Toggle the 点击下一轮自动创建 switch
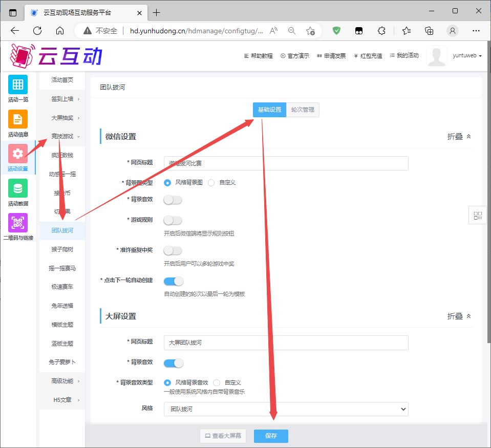Image resolution: width=491 pixels, height=448 pixels. click(x=174, y=281)
